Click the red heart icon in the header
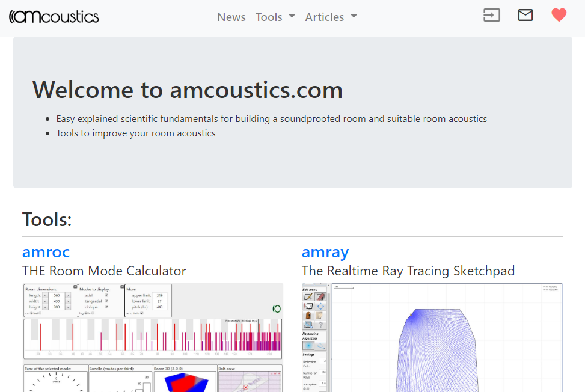The width and height of the screenshot is (585, 392). [x=559, y=15]
